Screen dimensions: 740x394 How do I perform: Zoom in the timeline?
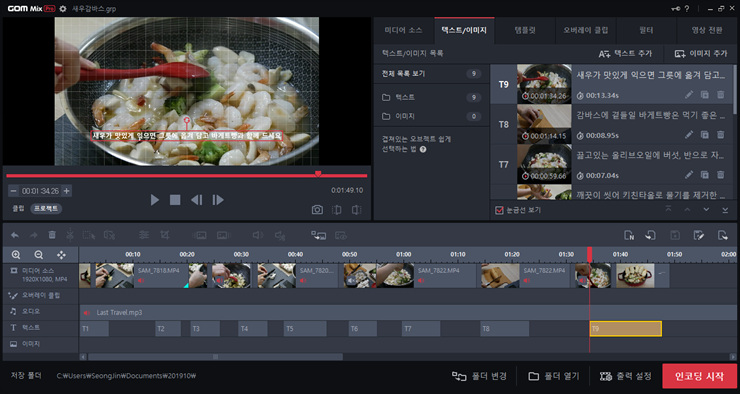pos(16,255)
